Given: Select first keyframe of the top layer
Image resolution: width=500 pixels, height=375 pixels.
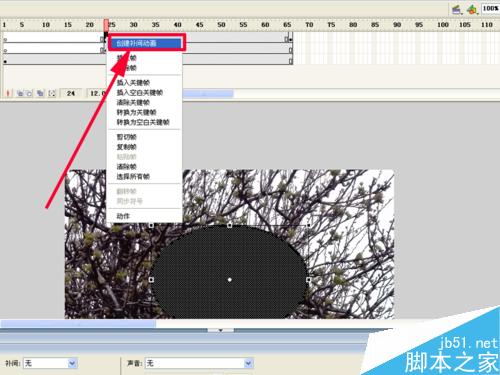Looking at the screenshot, I should pos(5,40).
